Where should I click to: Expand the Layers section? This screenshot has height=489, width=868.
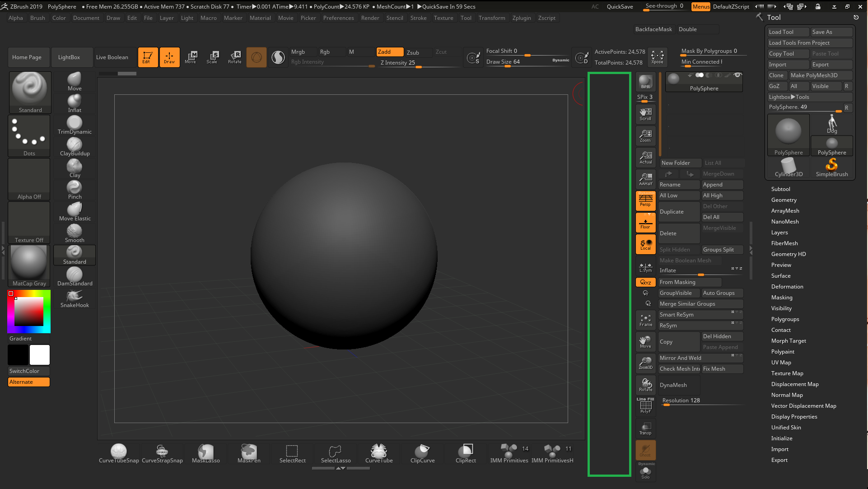(779, 233)
